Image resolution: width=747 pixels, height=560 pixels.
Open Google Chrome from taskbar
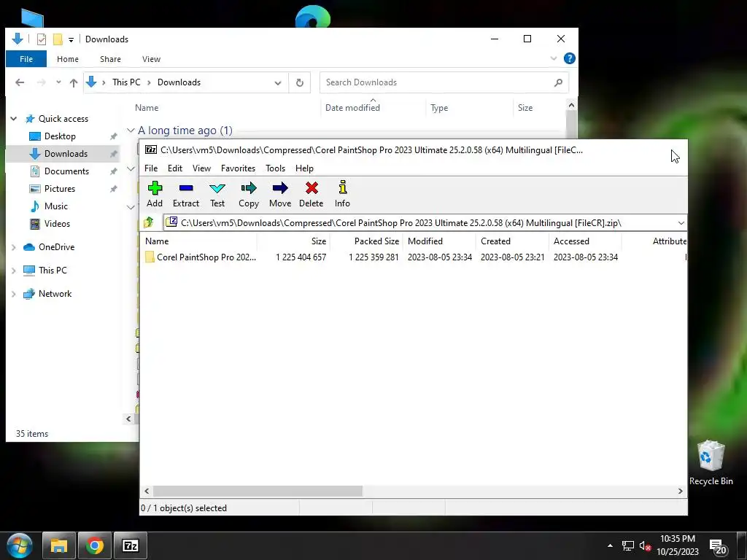95,545
